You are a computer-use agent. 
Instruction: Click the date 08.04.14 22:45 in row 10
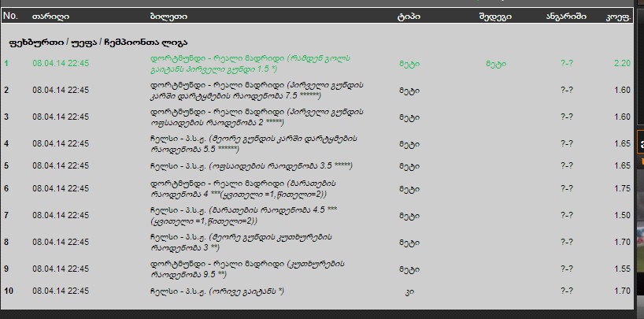pos(61,291)
